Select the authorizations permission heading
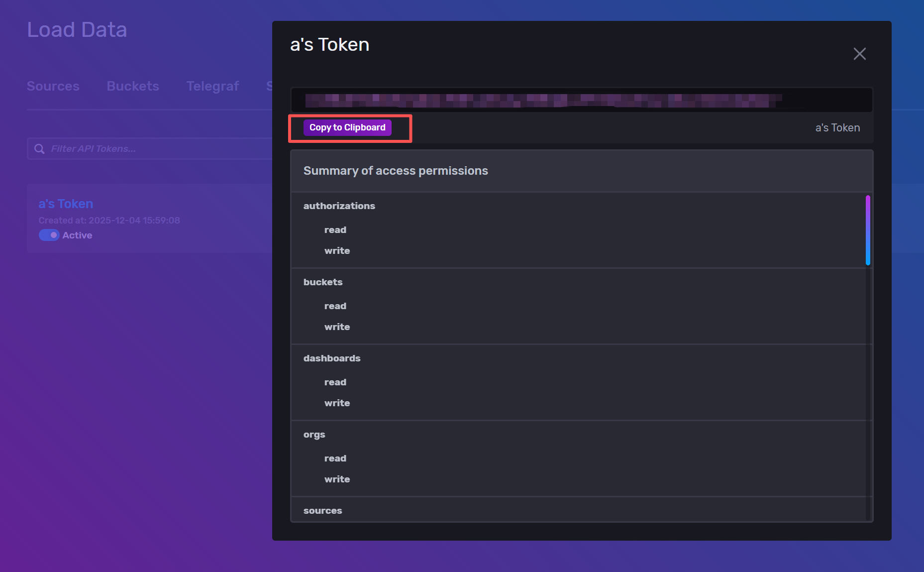 [x=339, y=206]
